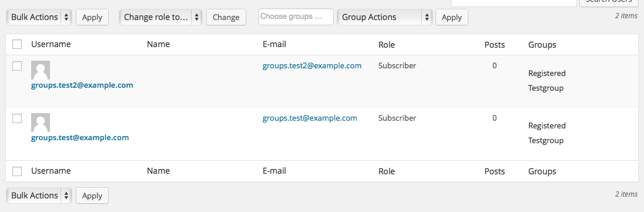Click post count of groups.test@example.com user

(x=495, y=118)
